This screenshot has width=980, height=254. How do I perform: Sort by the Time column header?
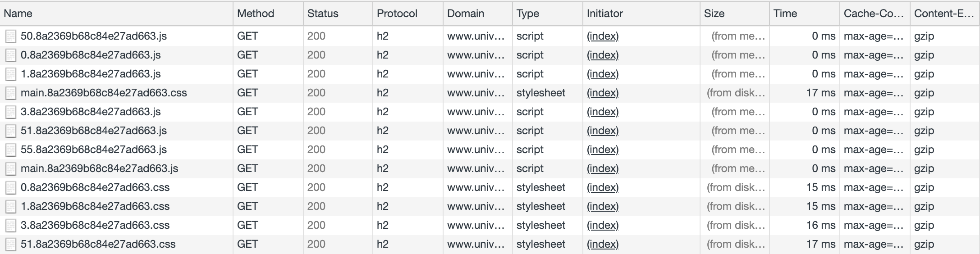(x=785, y=14)
